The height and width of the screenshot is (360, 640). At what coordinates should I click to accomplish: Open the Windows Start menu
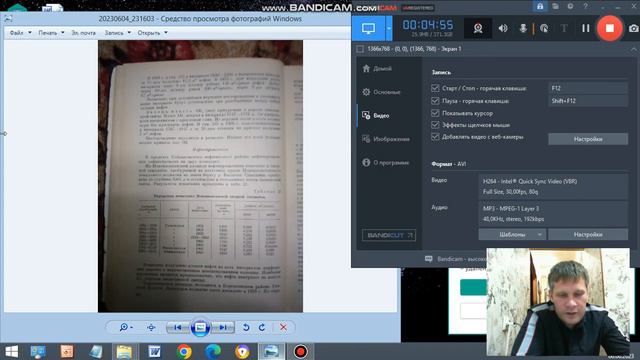[x=11, y=351]
